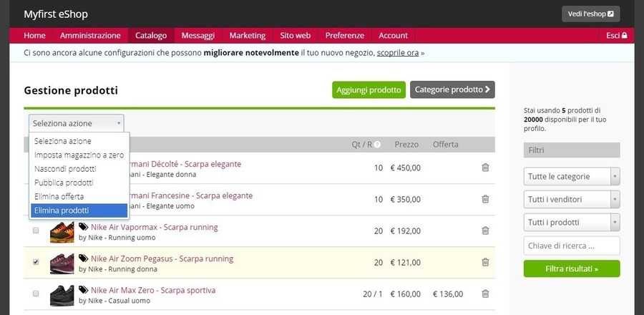The height and width of the screenshot is (315, 644).
Task: Open the Tutti i prodotti filter dropdown
Action: coord(572,223)
